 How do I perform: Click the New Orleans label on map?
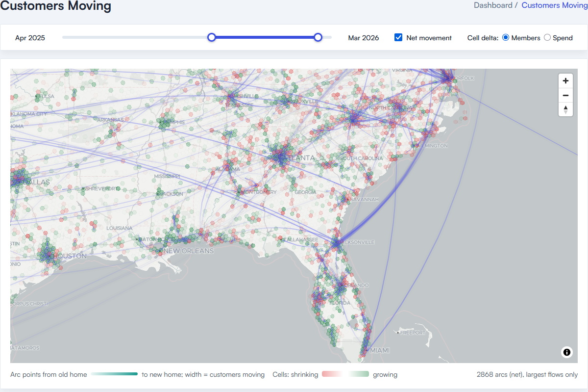coord(189,251)
